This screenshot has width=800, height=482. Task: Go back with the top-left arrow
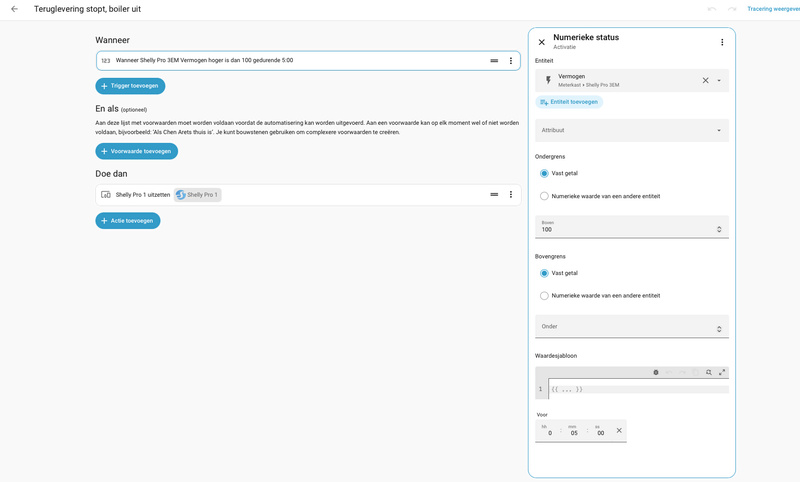point(14,9)
